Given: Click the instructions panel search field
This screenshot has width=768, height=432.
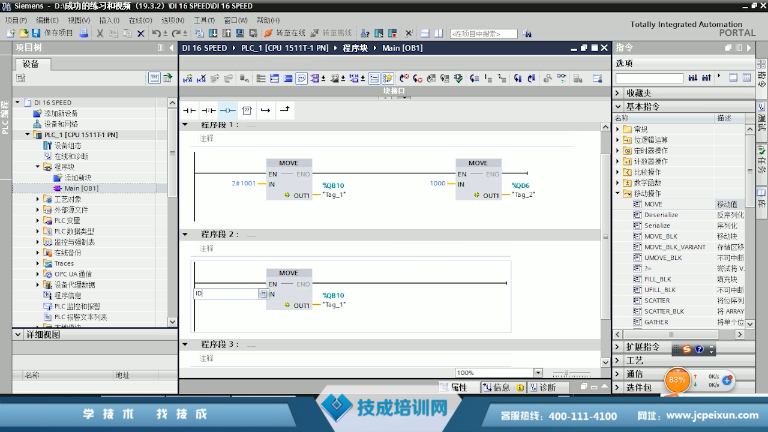Looking at the screenshot, I should [x=649, y=78].
